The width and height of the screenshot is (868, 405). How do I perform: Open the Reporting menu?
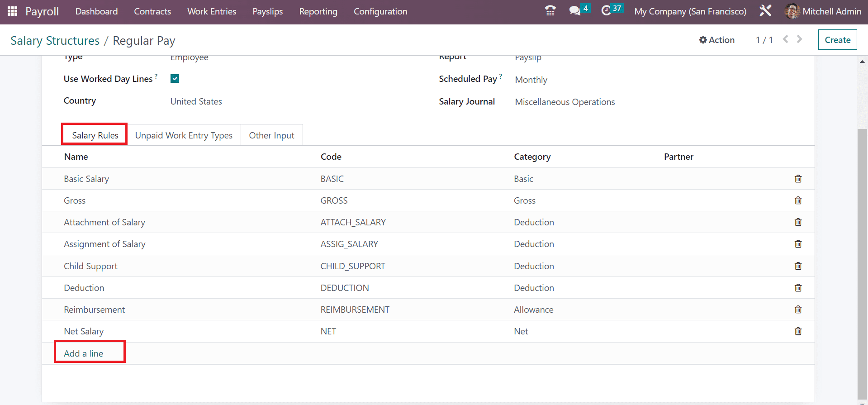[x=318, y=11]
